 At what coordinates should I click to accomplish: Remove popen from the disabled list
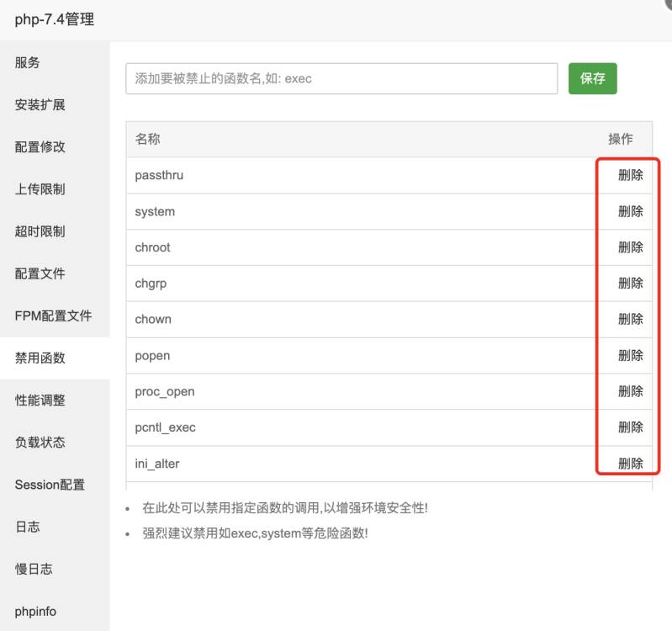(x=630, y=355)
